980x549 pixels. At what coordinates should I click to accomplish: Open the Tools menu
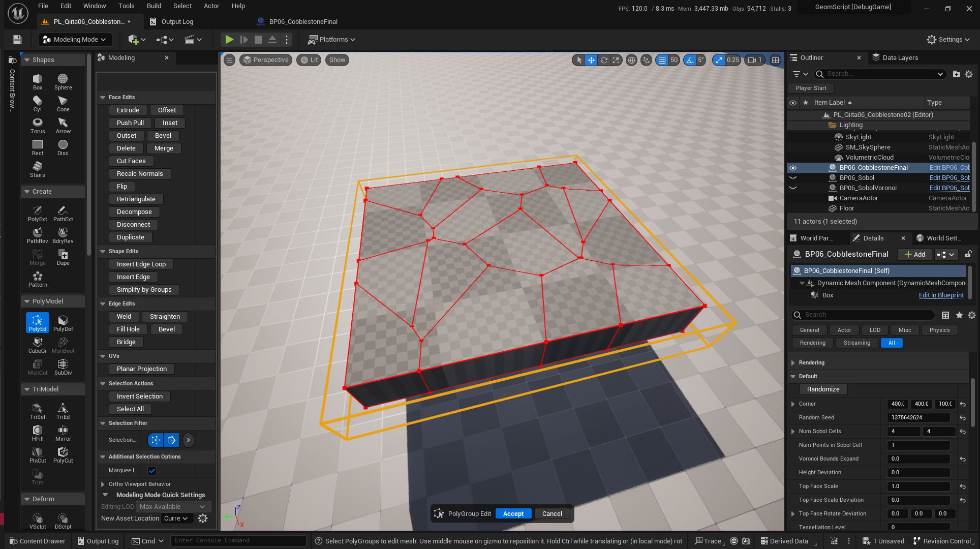tap(126, 6)
